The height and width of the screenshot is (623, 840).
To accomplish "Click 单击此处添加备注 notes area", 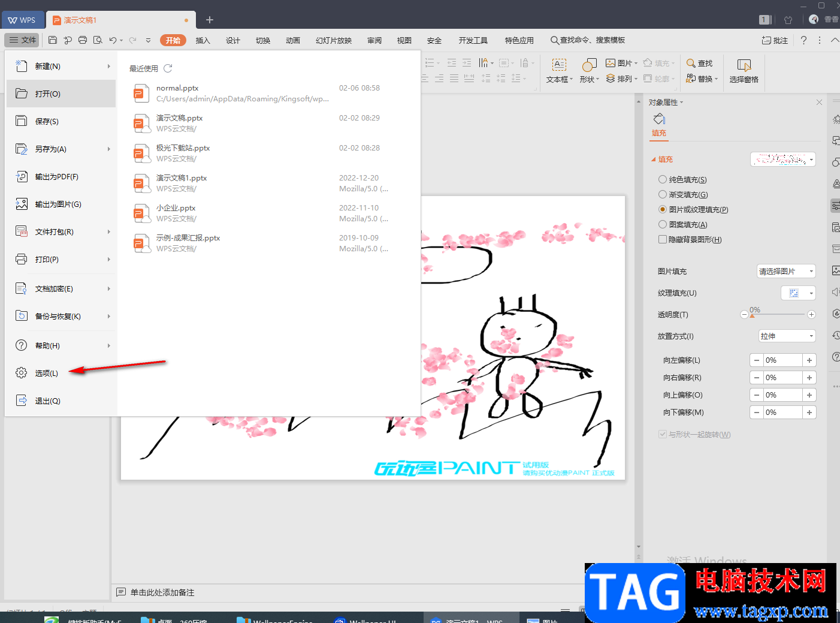I will 162,592.
